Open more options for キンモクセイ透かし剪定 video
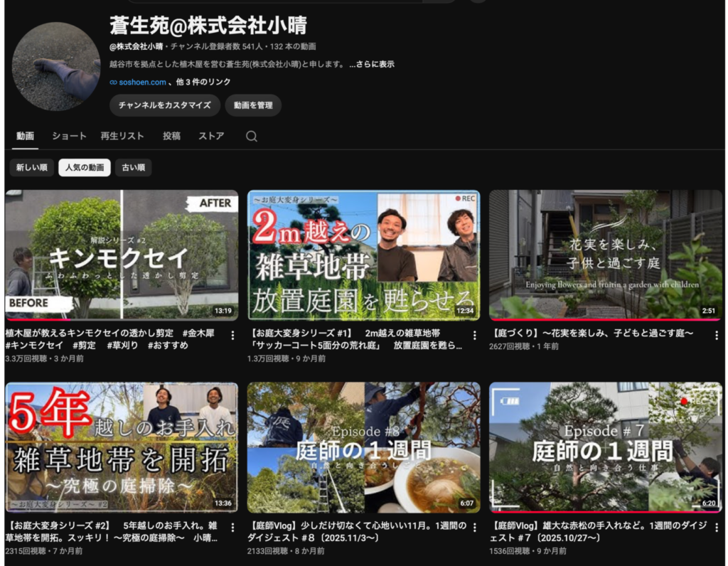Screen dimensions: 728x566 pyautogui.click(x=232, y=335)
